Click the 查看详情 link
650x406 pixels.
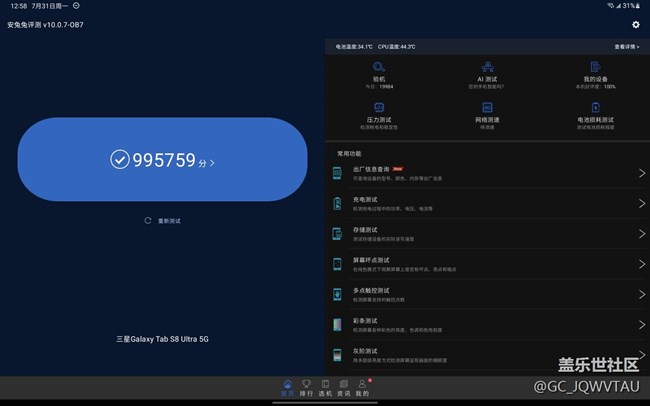pyautogui.click(x=625, y=46)
